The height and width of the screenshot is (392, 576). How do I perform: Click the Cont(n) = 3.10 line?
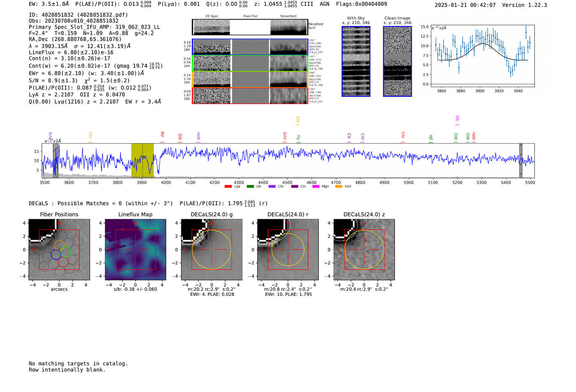click(70, 58)
